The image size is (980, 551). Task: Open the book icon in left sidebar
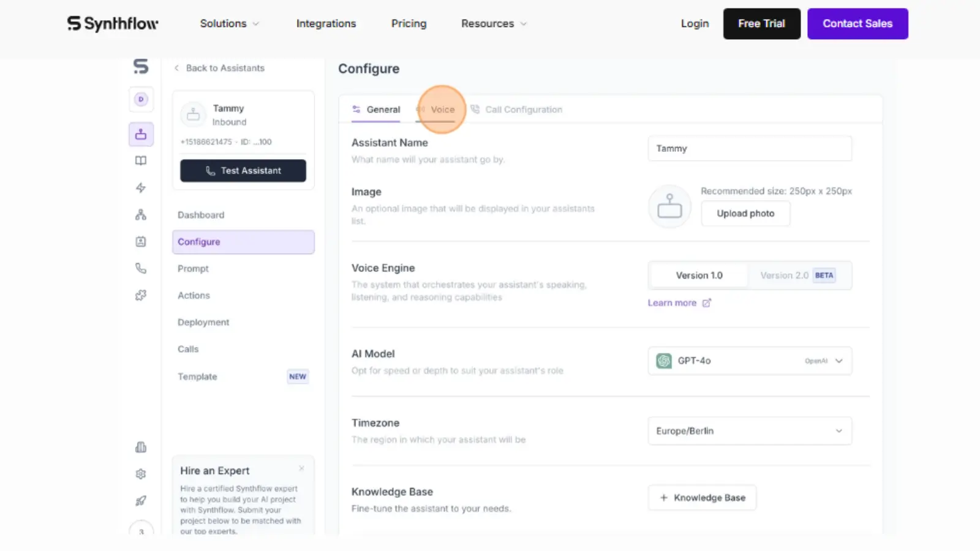[141, 161]
